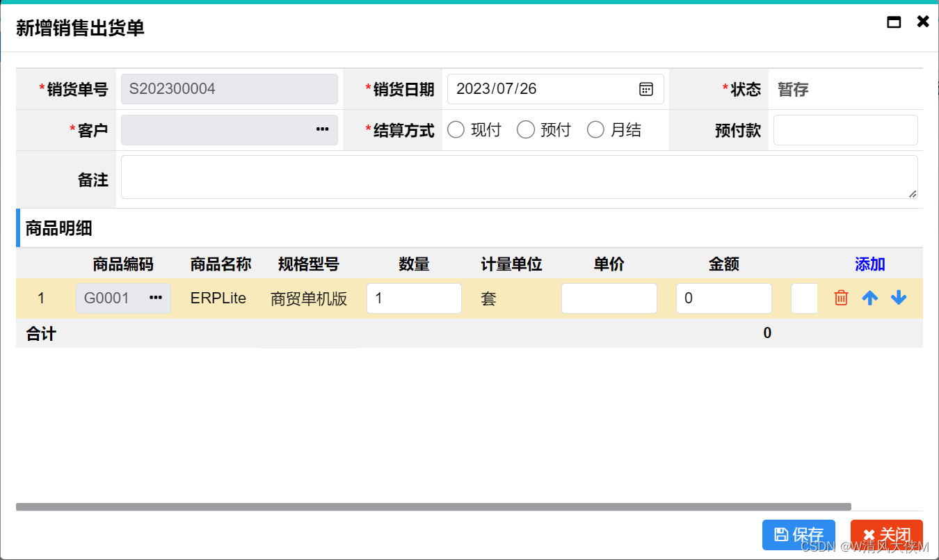Click the 预付款 input field
939x560 pixels.
click(x=846, y=130)
